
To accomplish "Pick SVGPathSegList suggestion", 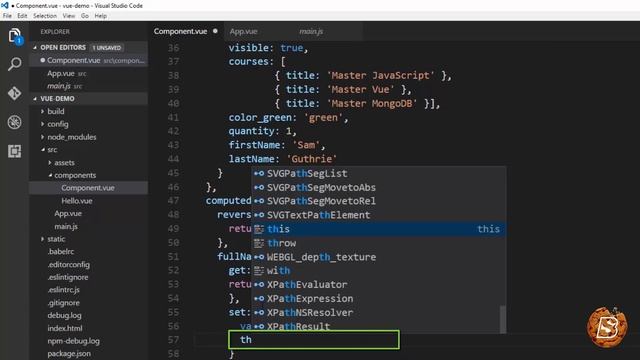I will click(378, 173).
